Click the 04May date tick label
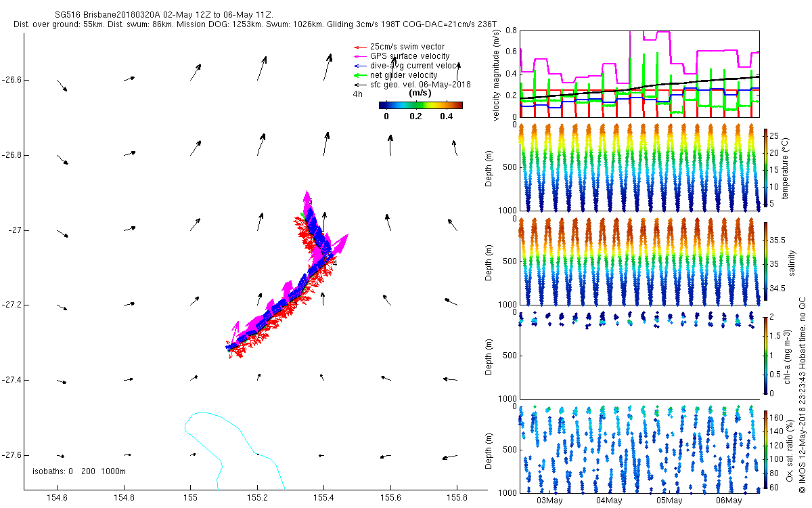812x508 pixels. 609,501
